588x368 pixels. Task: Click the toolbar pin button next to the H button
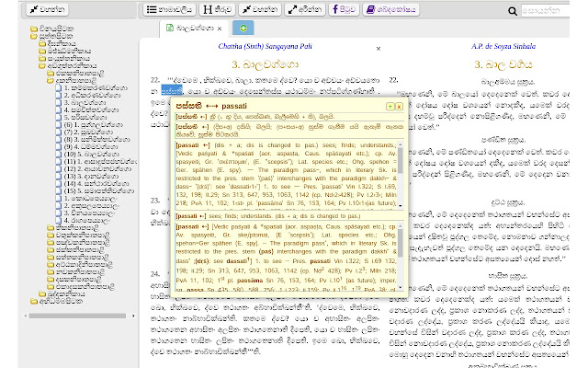[x=259, y=9]
